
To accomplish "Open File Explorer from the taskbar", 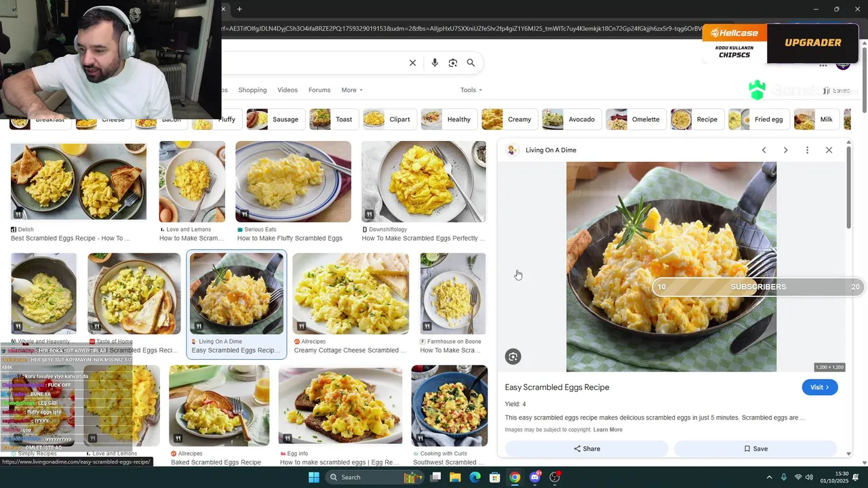I will click(455, 477).
